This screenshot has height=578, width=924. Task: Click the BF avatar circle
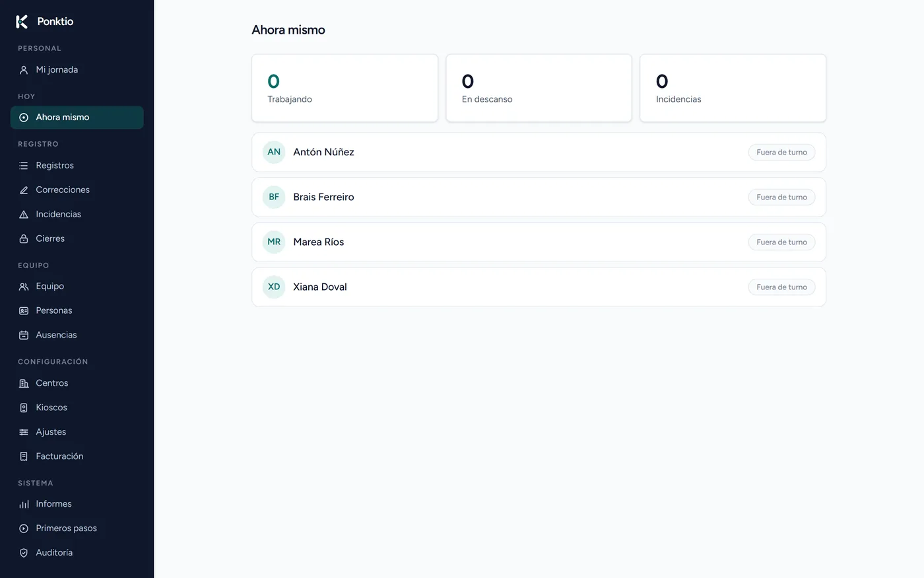point(274,198)
